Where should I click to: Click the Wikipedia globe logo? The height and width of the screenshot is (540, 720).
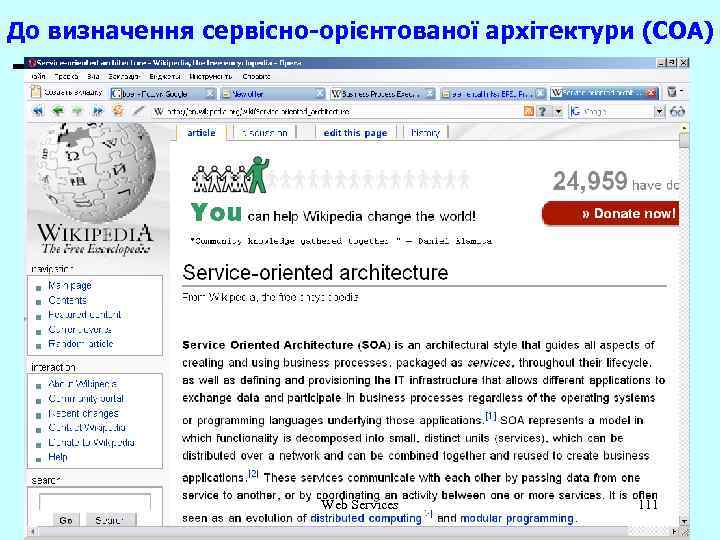[x=98, y=172]
